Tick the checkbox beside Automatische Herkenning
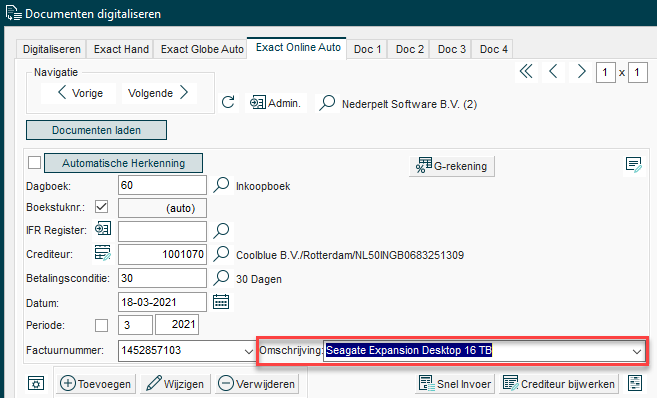The height and width of the screenshot is (398, 657). click(x=34, y=163)
